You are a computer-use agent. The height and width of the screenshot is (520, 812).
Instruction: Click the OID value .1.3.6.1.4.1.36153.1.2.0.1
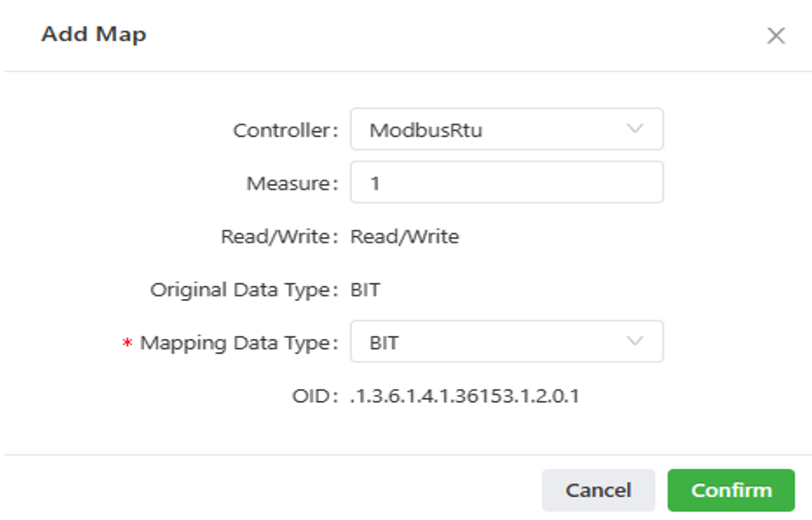[465, 396]
